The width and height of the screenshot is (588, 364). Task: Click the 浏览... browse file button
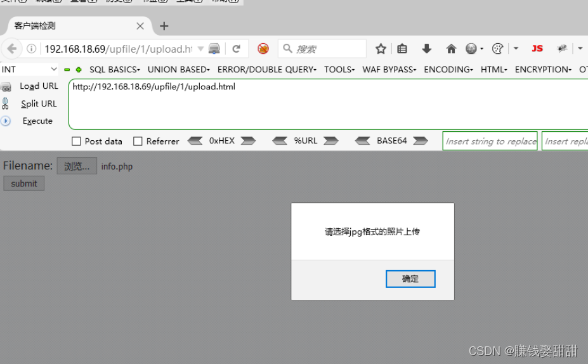tap(77, 166)
